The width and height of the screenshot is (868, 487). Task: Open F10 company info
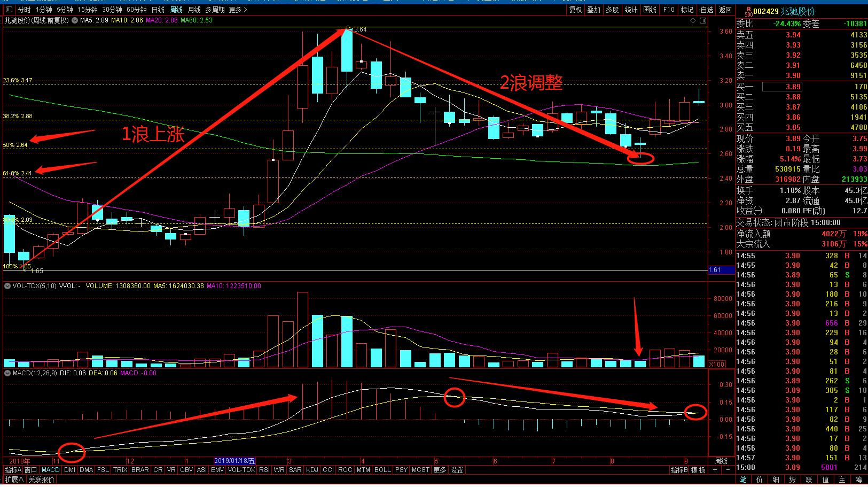coord(669,10)
